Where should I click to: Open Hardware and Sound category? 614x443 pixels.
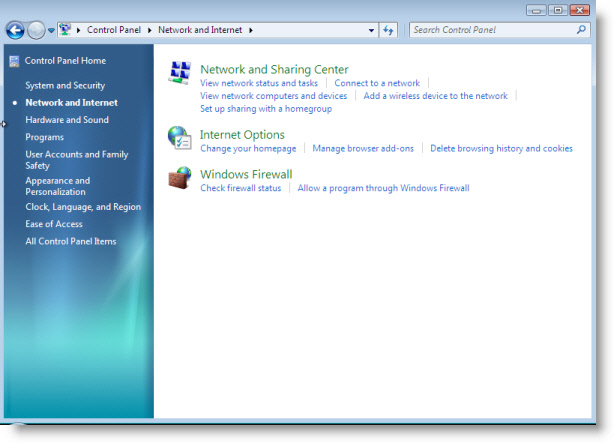tap(67, 120)
